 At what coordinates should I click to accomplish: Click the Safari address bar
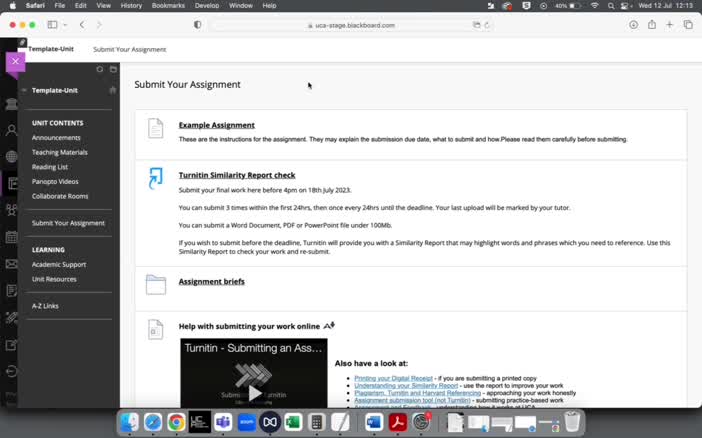coord(351,25)
